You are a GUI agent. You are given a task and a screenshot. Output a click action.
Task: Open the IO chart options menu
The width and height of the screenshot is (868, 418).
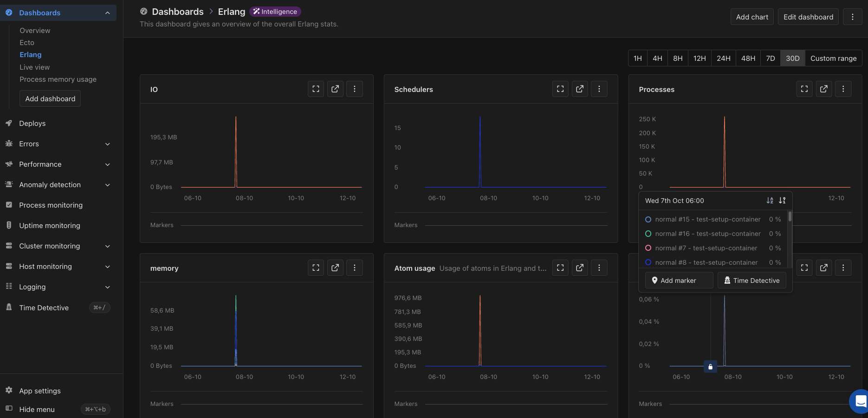[x=355, y=89]
